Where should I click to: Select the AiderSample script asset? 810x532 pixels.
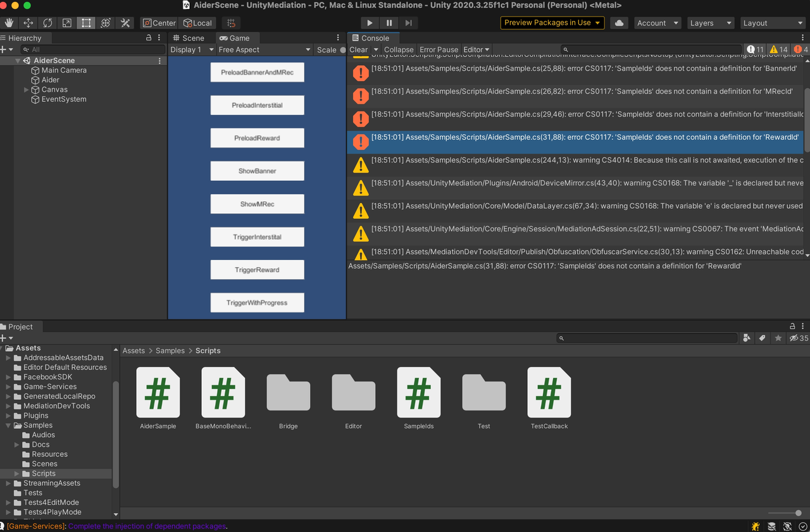pos(158,399)
